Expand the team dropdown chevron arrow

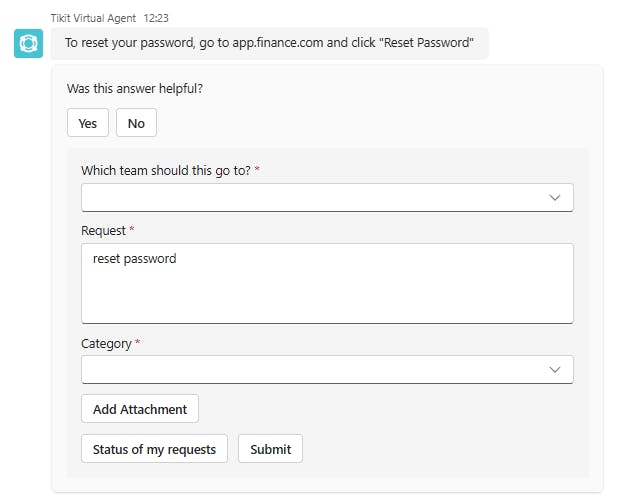pyautogui.click(x=555, y=198)
